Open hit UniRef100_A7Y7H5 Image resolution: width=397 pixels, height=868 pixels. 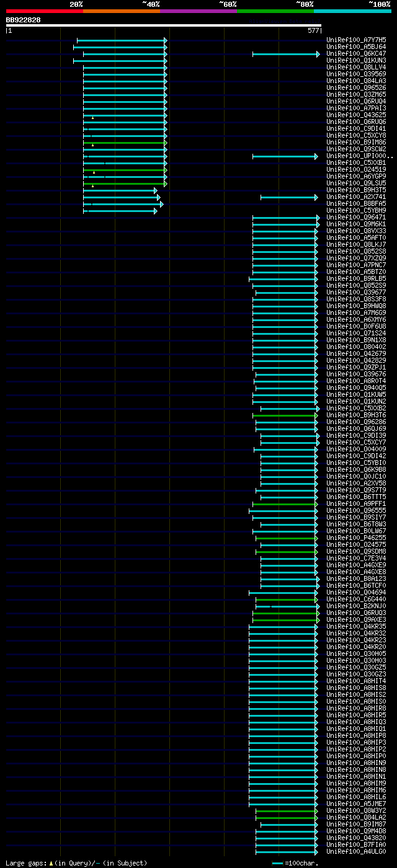click(356, 40)
